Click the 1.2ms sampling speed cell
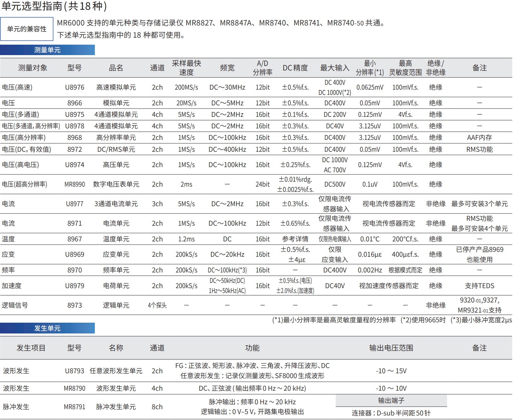The image size is (513, 420). click(x=186, y=239)
